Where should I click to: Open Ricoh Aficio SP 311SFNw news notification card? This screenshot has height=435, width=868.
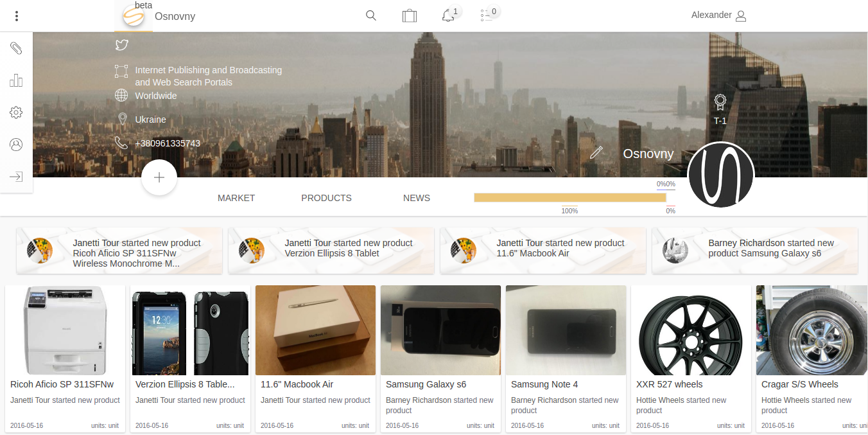pos(119,251)
